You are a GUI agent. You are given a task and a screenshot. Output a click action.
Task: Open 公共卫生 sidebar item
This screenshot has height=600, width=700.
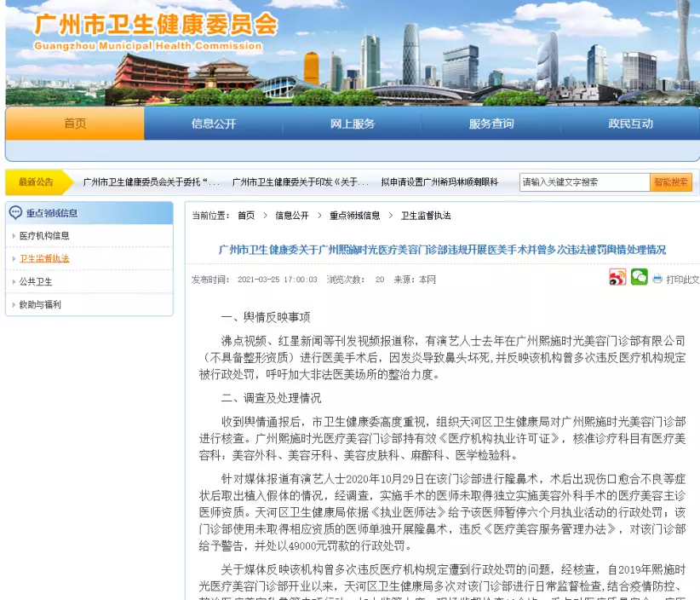click(x=36, y=281)
